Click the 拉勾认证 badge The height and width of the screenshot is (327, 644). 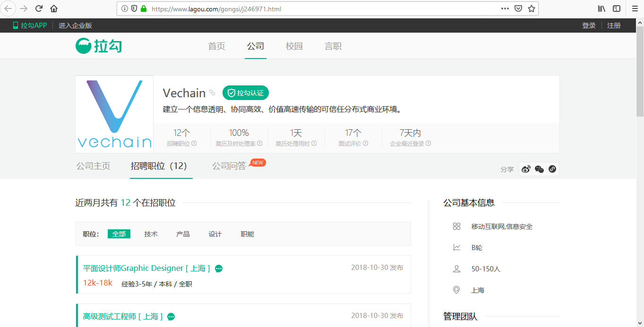pyautogui.click(x=246, y=93)
